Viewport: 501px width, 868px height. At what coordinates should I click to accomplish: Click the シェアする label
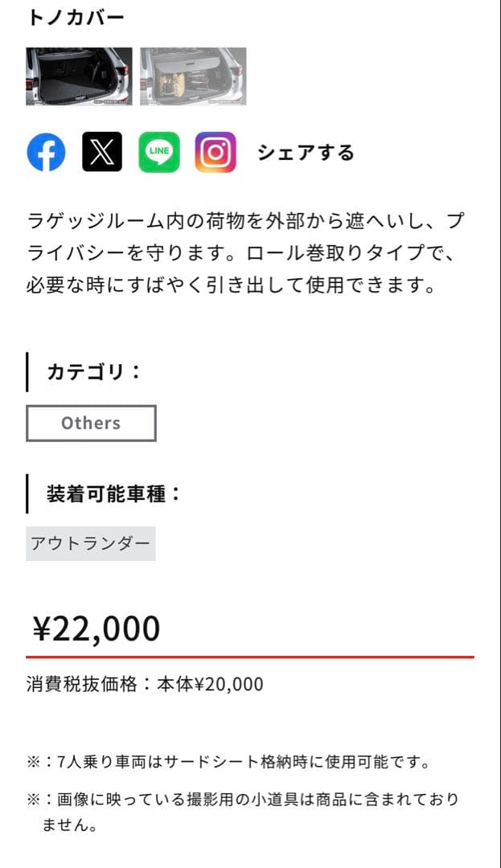point(306,153)
